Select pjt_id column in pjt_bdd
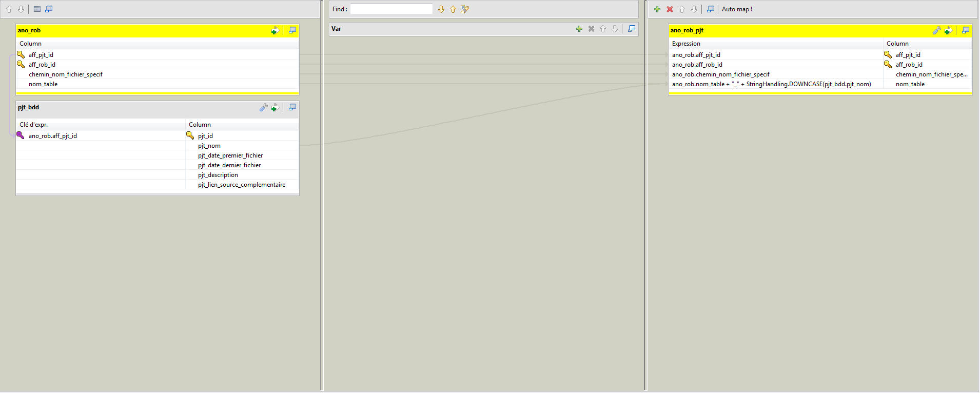The height and width of the screenshot is (393, 980). click(242, 136)
